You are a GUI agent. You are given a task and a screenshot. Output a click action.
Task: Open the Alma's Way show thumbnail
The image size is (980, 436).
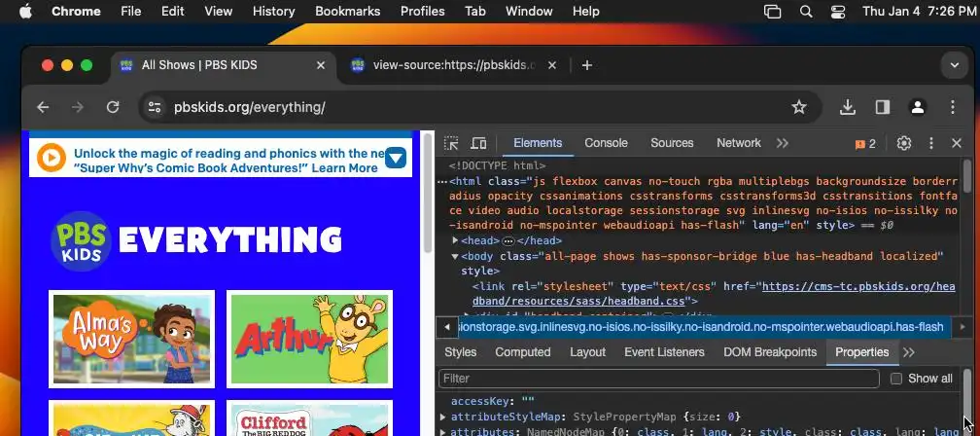(132, 339)
